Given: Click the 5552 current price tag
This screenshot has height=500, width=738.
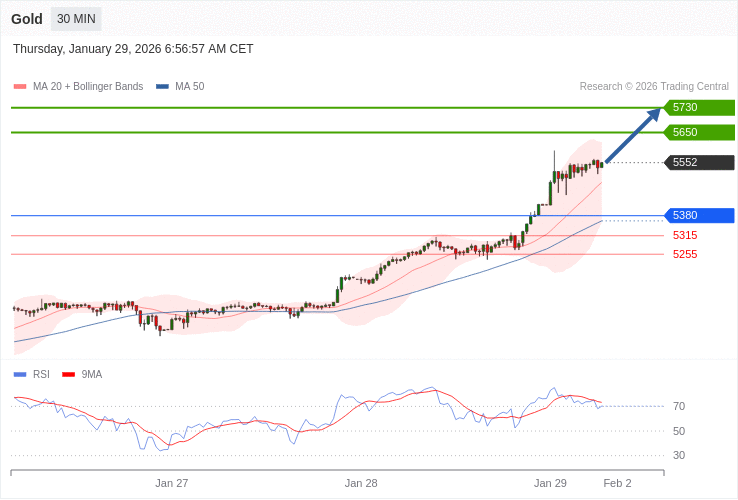Looking at the screenshot, I should point(699,162).
